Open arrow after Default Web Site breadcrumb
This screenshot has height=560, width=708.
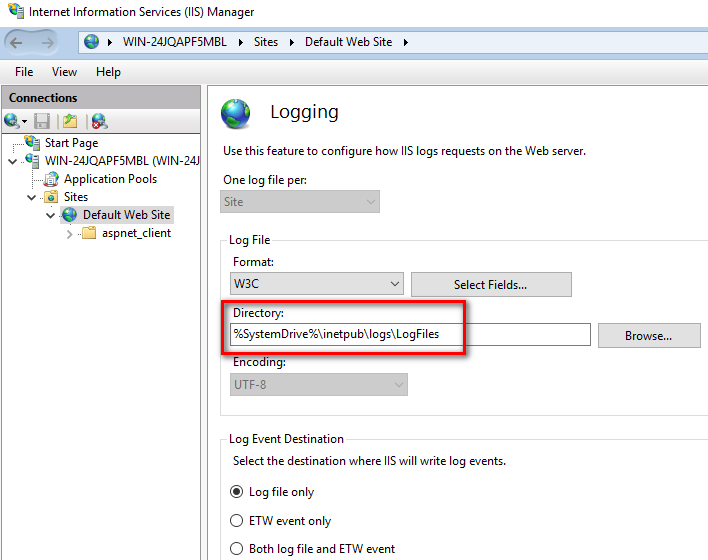(x=405, y=42)
